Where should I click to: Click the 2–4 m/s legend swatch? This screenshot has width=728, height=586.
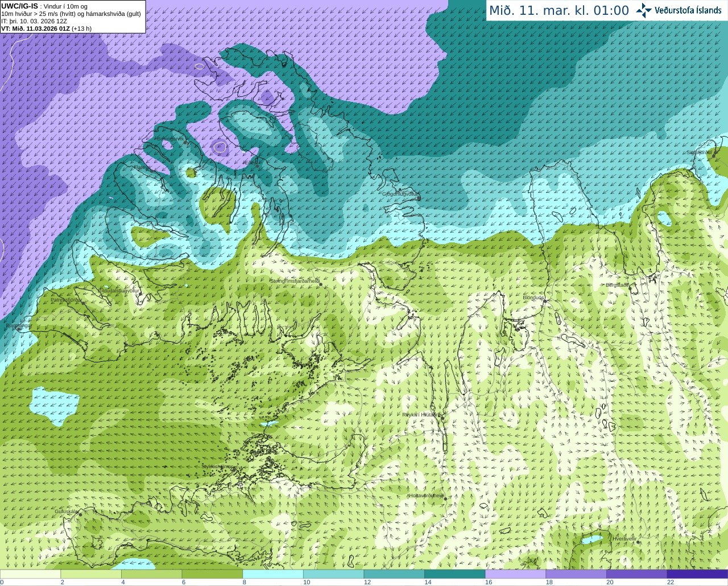(91, 574)
